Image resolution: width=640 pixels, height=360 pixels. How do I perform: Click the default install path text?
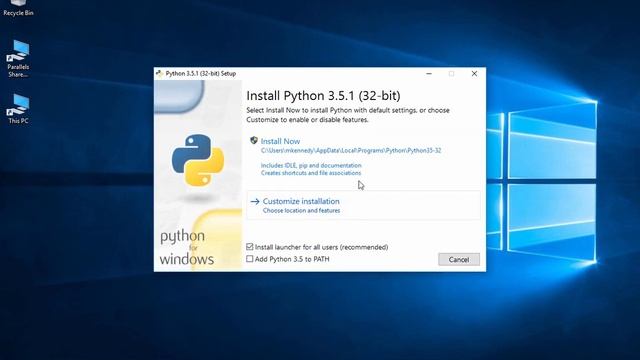tap(351, 151)
